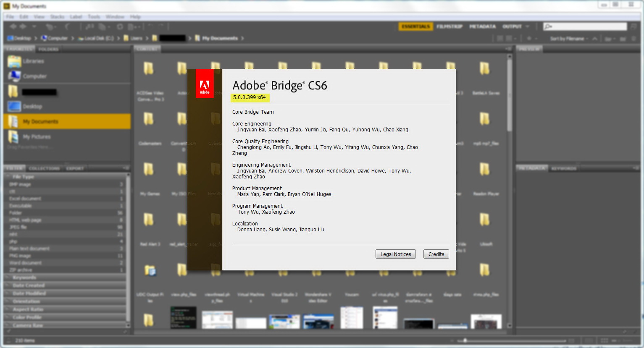Click the Boomerang return icon
This screenshot has width=644, height=348.
[67, 26]
